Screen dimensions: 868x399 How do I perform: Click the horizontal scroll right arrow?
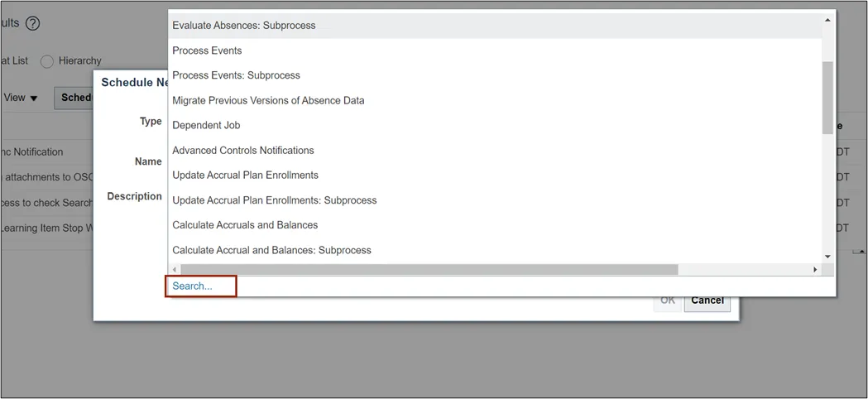815,270
